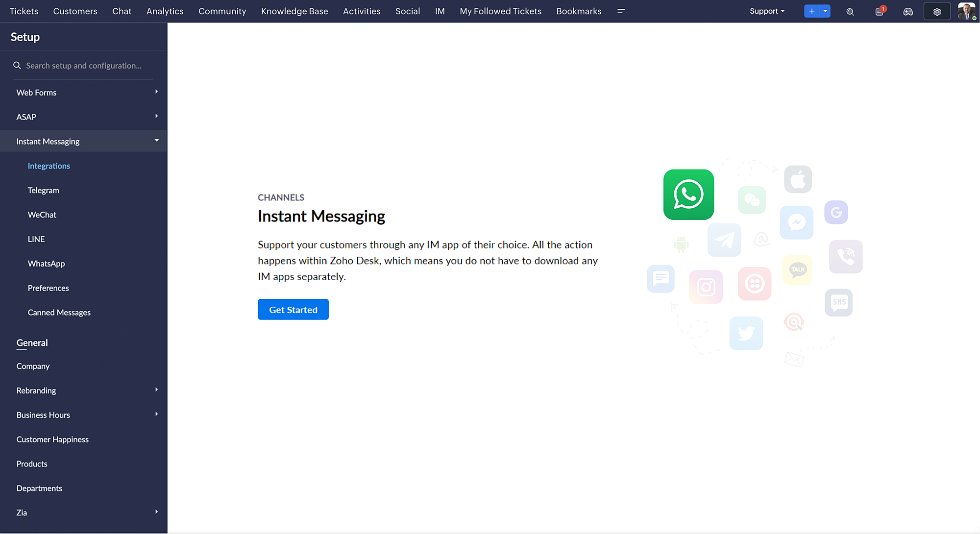Open Canned Messages
This screenshot has width=980, height=534.
[59, 313]
